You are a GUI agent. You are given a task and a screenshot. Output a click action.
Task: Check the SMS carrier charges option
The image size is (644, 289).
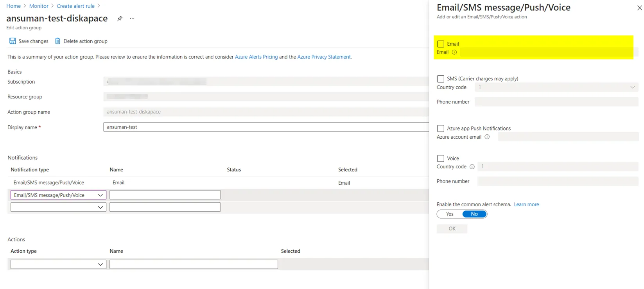click(x=441, y=79)
